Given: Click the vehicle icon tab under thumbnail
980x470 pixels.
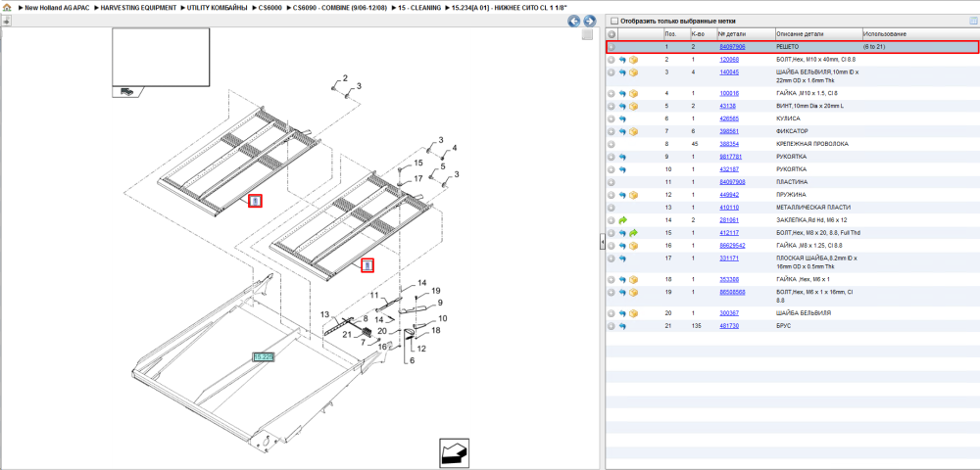Looking at the screenshot, I should tap(126, 92).
